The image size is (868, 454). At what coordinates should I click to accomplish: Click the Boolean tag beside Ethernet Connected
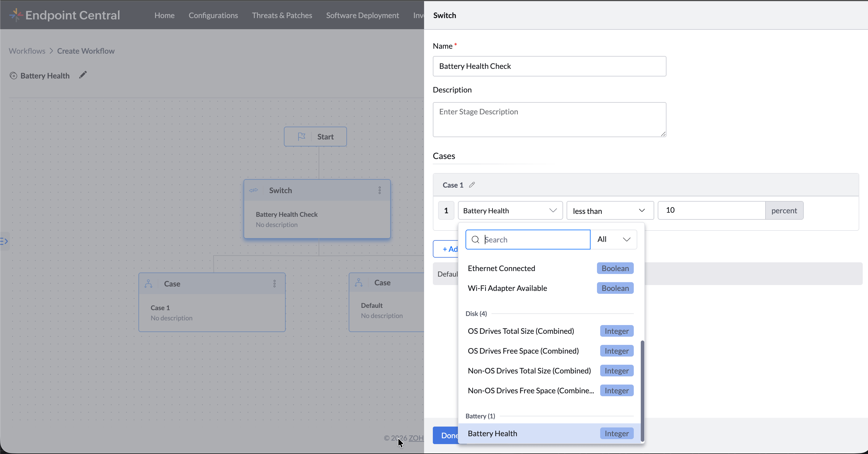pos(615,268)
